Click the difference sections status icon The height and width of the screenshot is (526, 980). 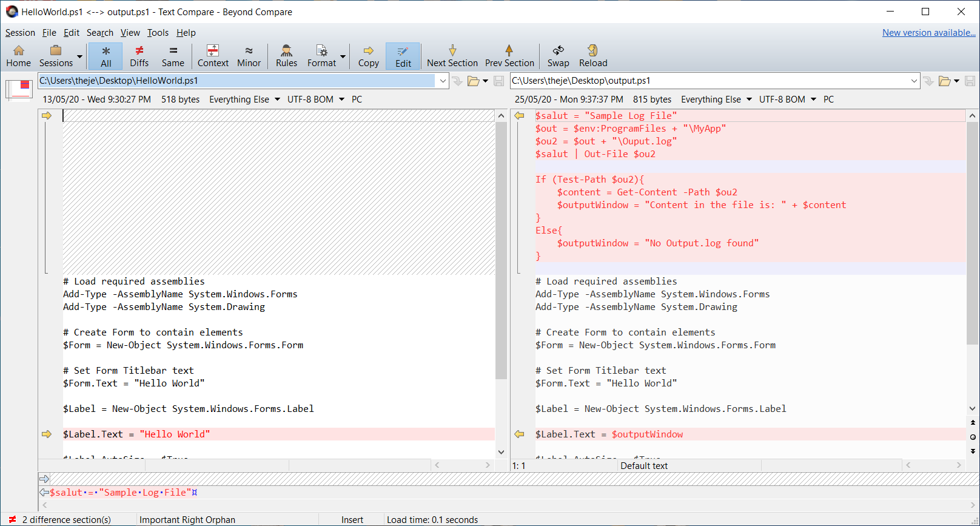coord(12,520)
